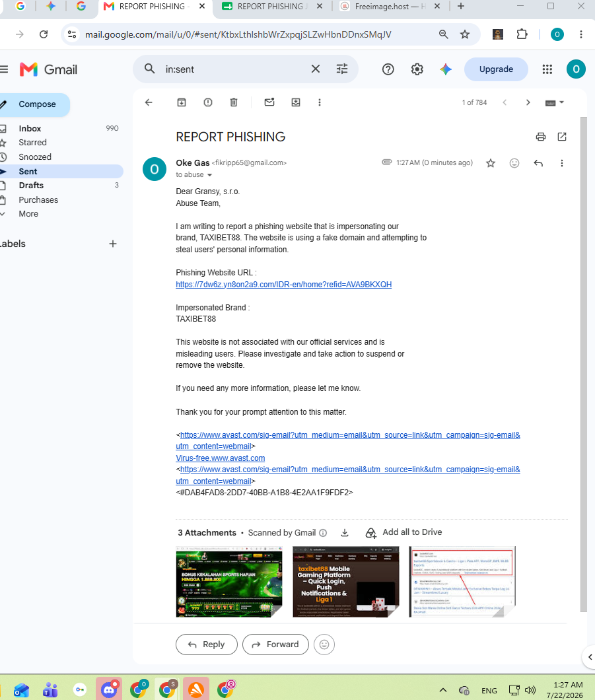Open the Chrome three-dot menu

click(x=580, y=34)
